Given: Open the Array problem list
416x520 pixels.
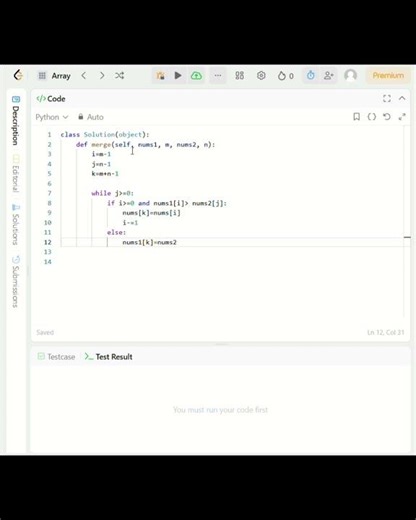Looking at the screenshot, I should [55, 76].
